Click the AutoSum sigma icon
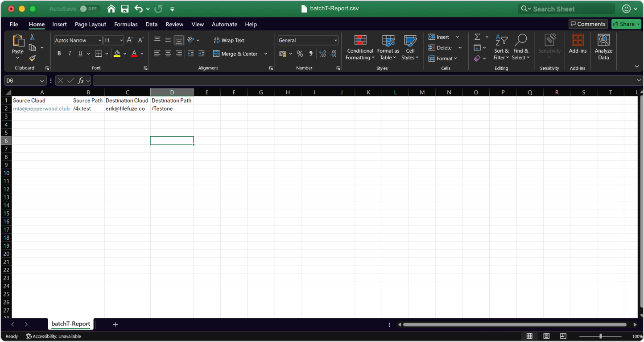644x342 pixels. pos(477,37)
